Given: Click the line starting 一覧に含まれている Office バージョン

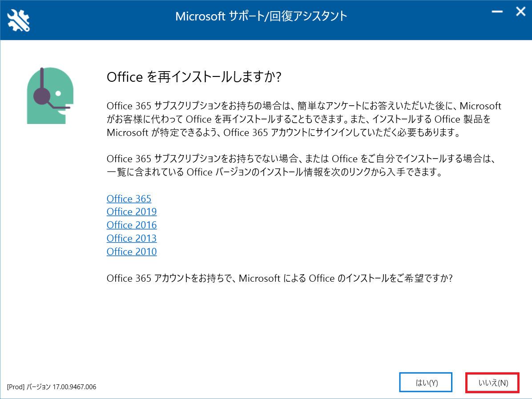Looking at the screenshot, I should click(275, 172).
